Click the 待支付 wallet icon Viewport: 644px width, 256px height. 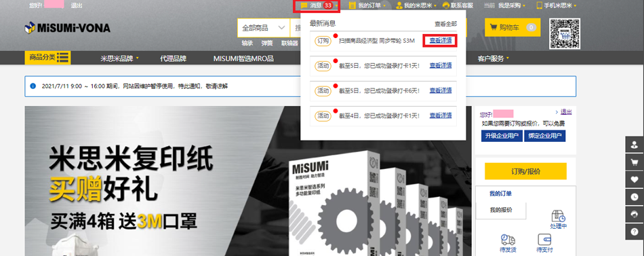tap(544, 240)
